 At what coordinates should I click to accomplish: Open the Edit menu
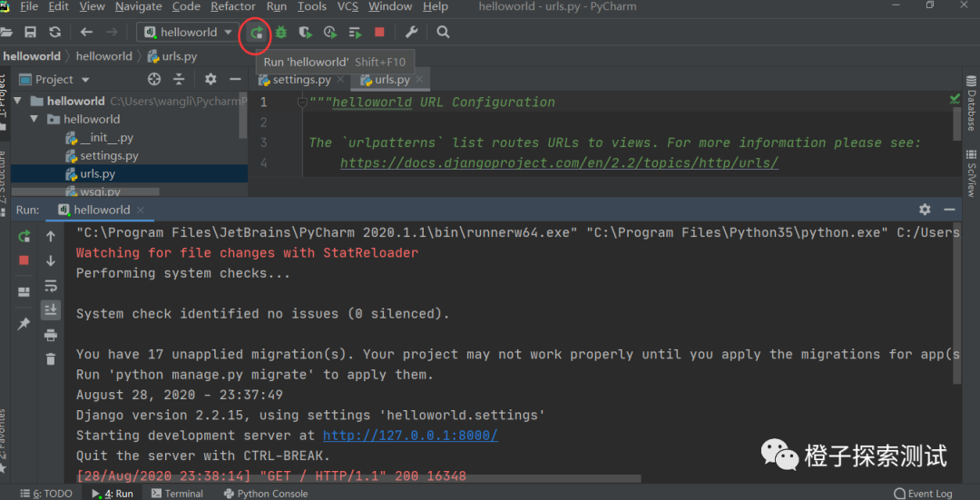coord(59,7)
